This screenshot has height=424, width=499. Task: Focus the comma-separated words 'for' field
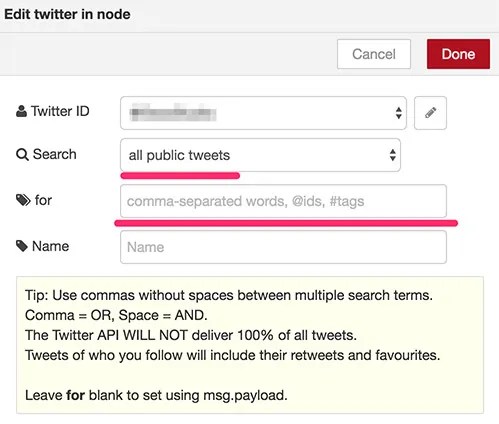[x=283, y=201]
